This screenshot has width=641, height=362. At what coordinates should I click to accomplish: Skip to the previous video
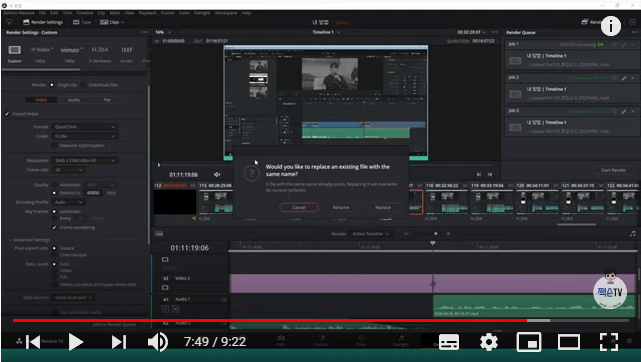tap(33, 342)
